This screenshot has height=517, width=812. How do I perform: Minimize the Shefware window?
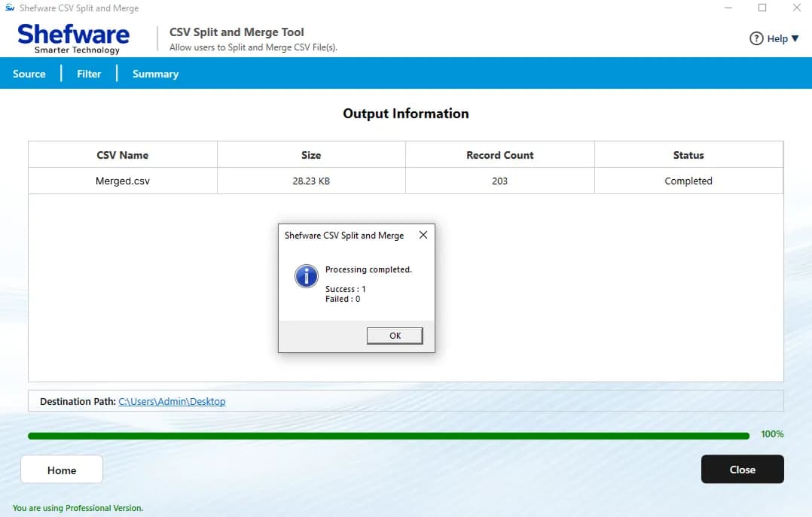tap(728, 8)
